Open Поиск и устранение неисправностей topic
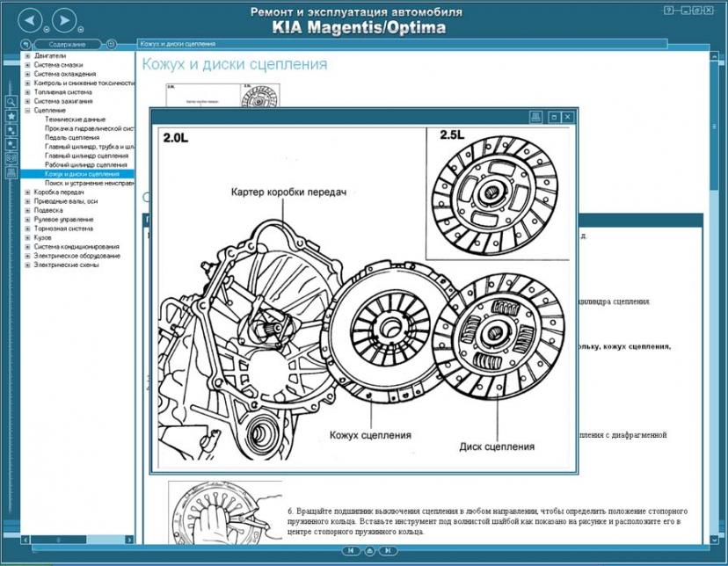The image size is (728, 566). 90,184
